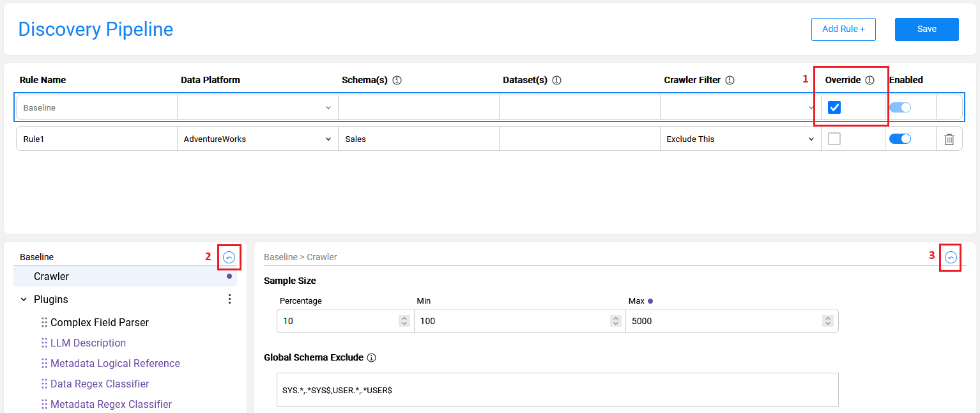
Task: Click the Complex Field Parser drag handle
Action: click(45, 323)
